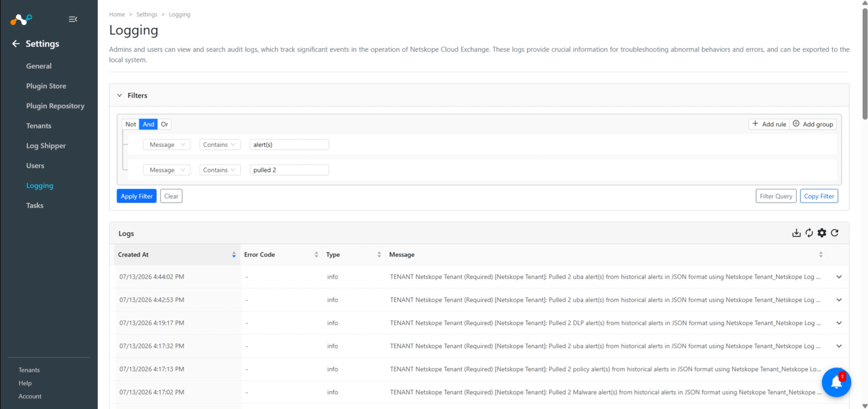868x409 pixels.
Task: Open Plugin Store in sidebar
Action: pyautogui.click(x=46, y=86)
